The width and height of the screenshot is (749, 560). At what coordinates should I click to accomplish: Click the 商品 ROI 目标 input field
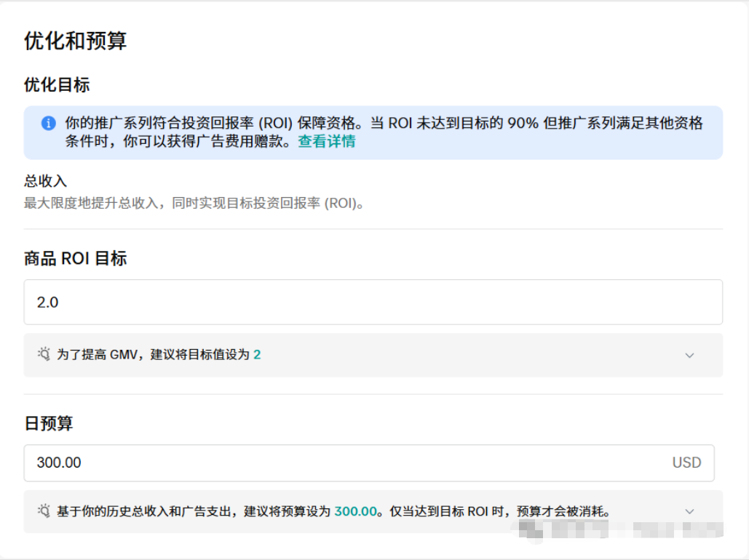pyautogui.click(x=373, y=303)
